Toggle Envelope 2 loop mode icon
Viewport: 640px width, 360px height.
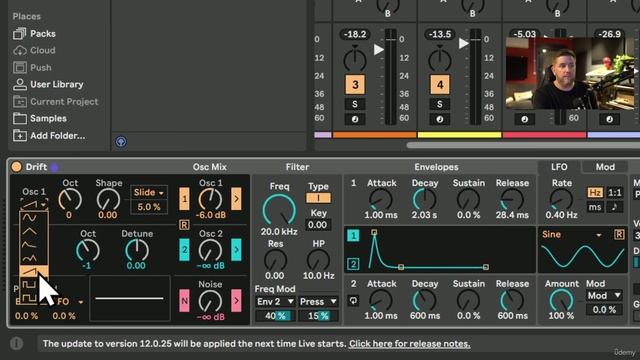coord(353,301)
